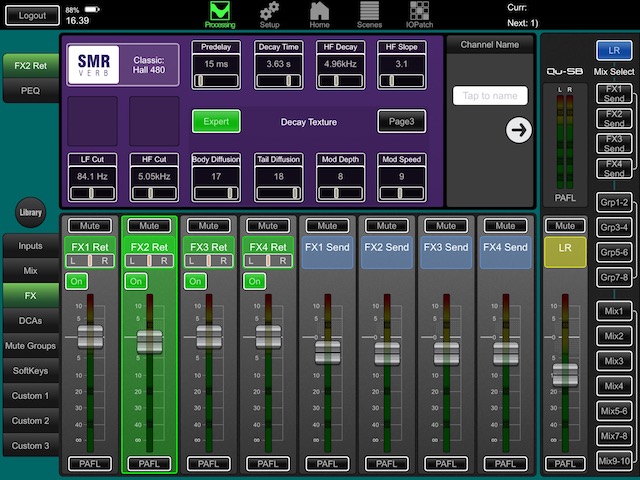The image size is (640, 480).
Task: Select the LR mix button
Action: click(614, 51)
